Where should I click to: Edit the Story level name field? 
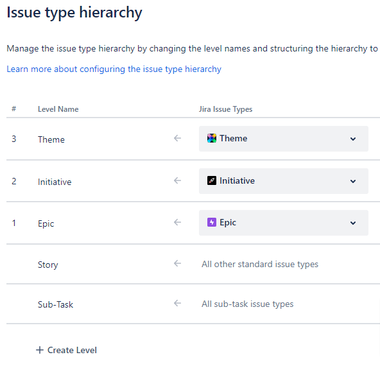48,265
